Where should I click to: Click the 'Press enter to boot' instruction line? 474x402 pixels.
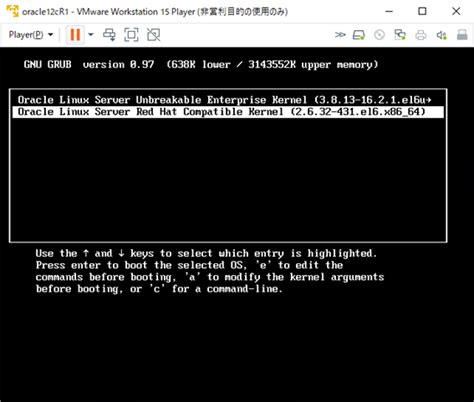(x=189, y=265)
